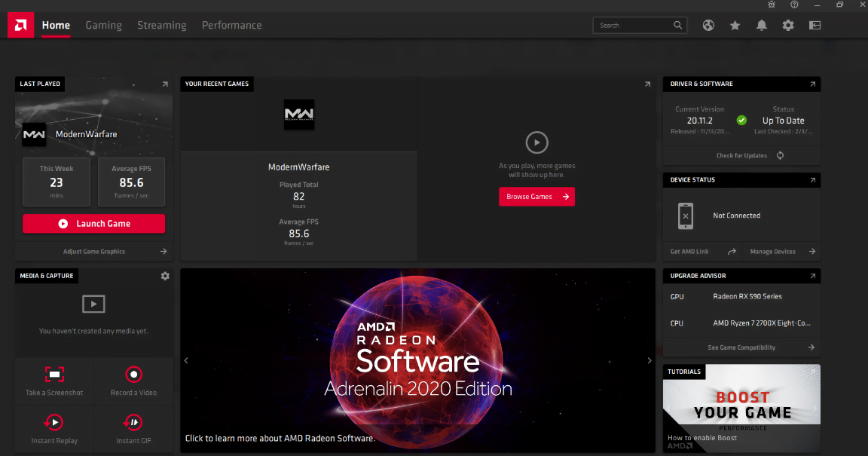Expand the Upgrade Advisor panel
Viewport: 868px width, 456px height.
click(813, 276)
